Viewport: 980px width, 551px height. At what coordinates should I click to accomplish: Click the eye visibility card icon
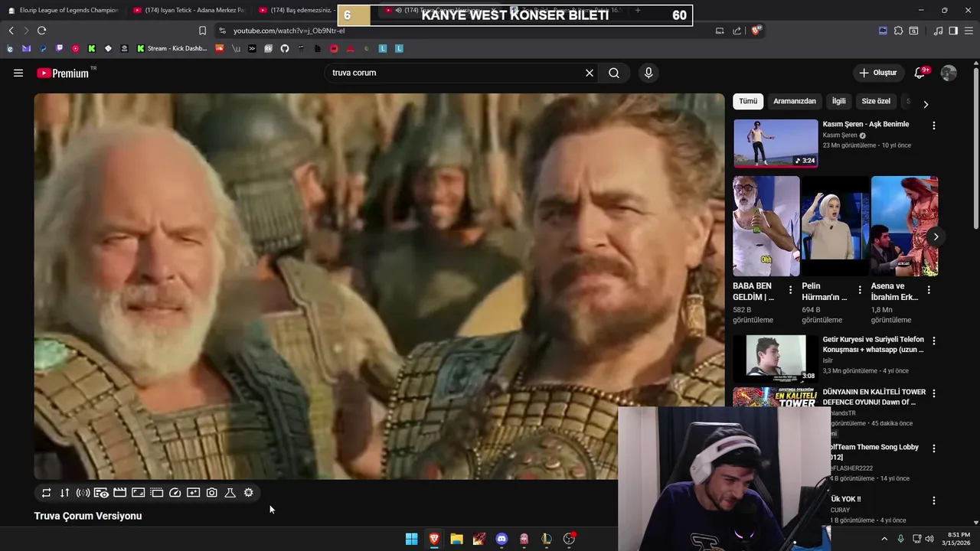tap(101, 493)
